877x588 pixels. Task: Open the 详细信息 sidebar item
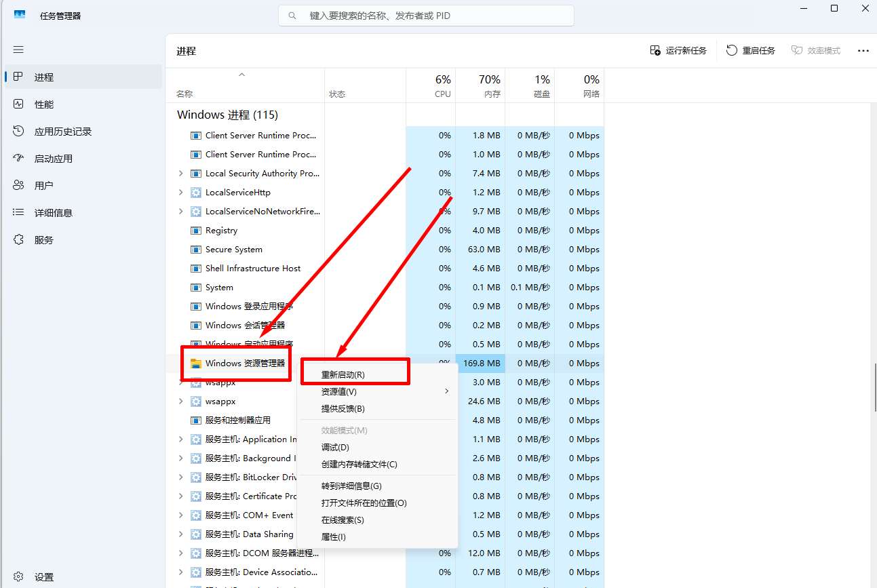pos(54,212)
